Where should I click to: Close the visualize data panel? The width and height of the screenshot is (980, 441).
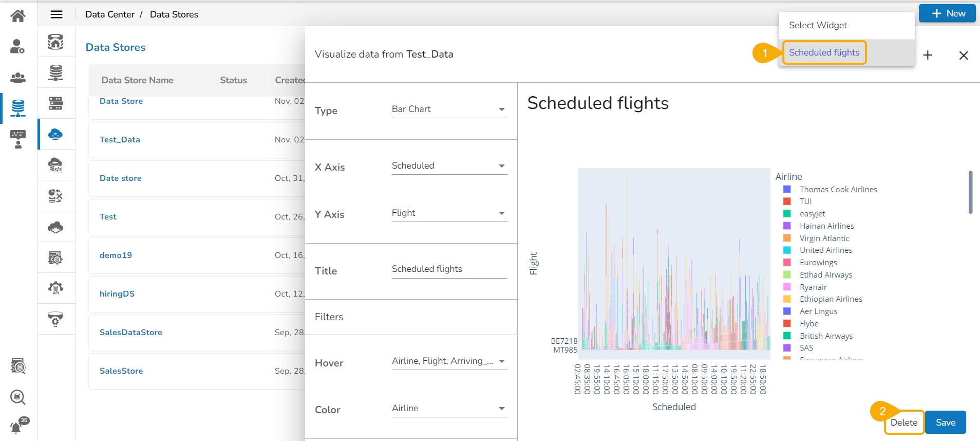964,56
